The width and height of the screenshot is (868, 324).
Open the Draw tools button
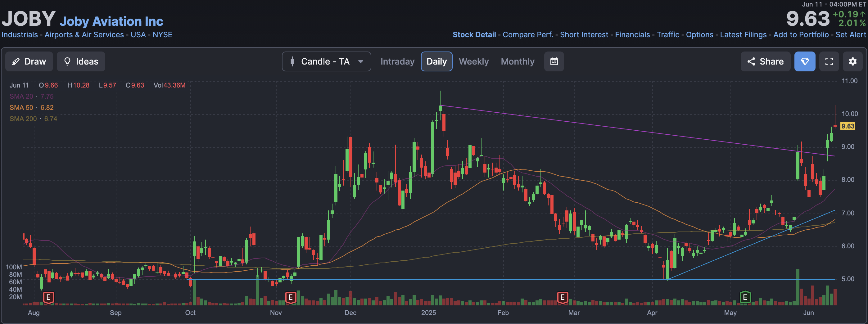point(29,61)
